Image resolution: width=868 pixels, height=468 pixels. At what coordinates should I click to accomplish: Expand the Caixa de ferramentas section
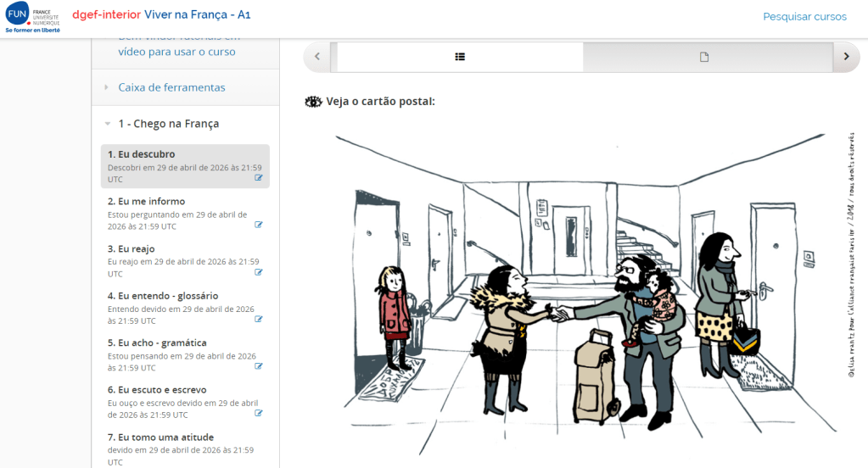point(106,87)
